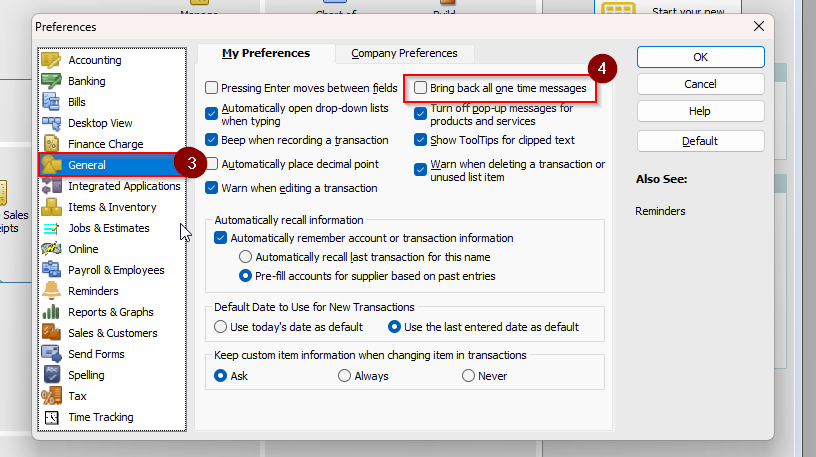Click the Finance Charge icon
Screen dimensions: 816x457
tap(51, 144)
